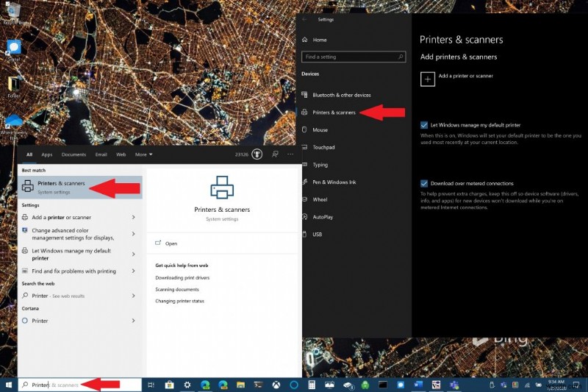Expand Cortana Printer result arrow
Screen dimensions: 588x392
click(134, 321)
